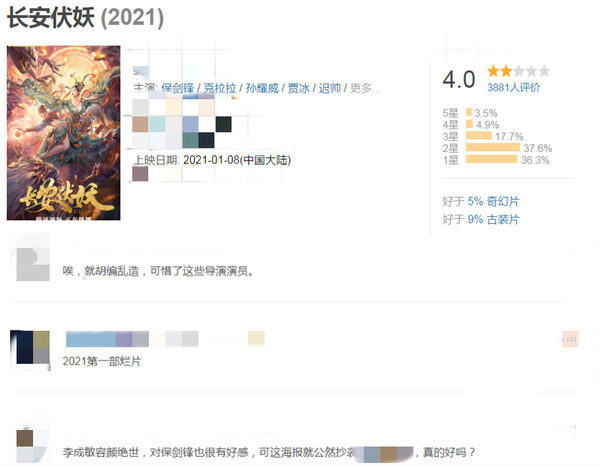Open actor 孙耀威's page

pyautogui.click(x=262, y=88)
